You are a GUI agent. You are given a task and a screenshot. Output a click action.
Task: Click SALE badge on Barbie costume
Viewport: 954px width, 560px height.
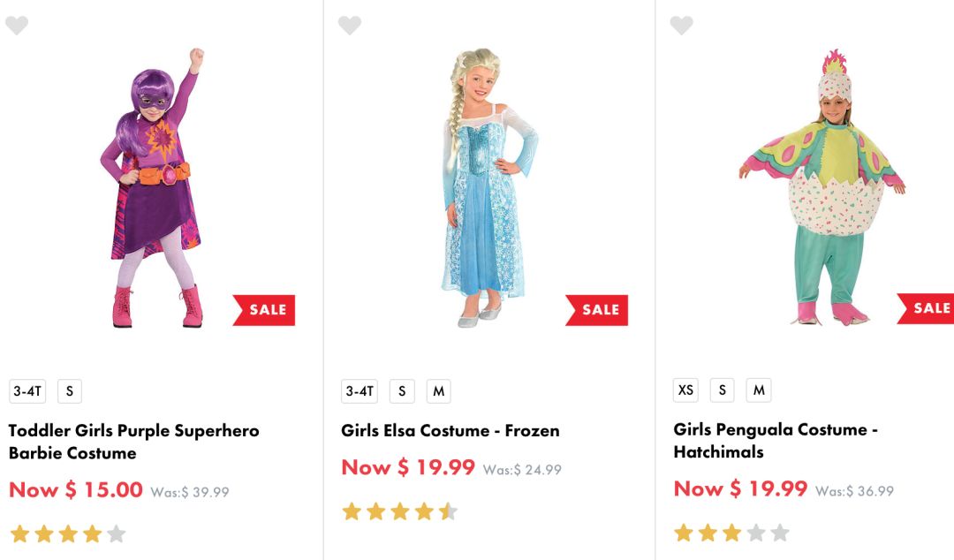click(265, 310)
